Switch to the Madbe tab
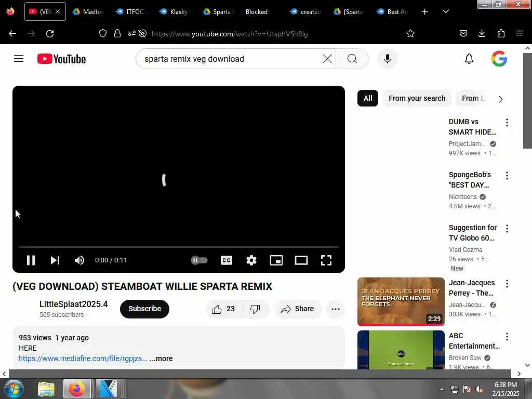Screen dimensions: 532x399 88,12
